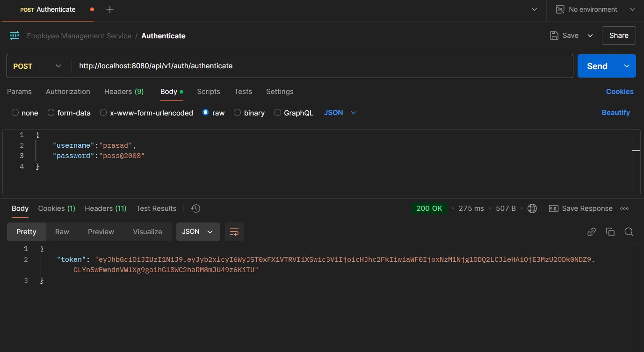644x352 pixels.
Task: Click the Save floppy disk icon
Action: (554, 36)
